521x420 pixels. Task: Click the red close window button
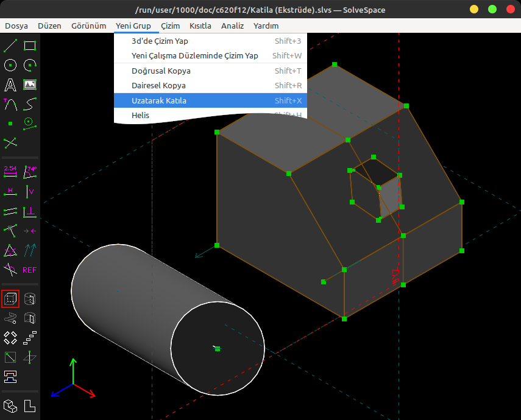(511, 9)
